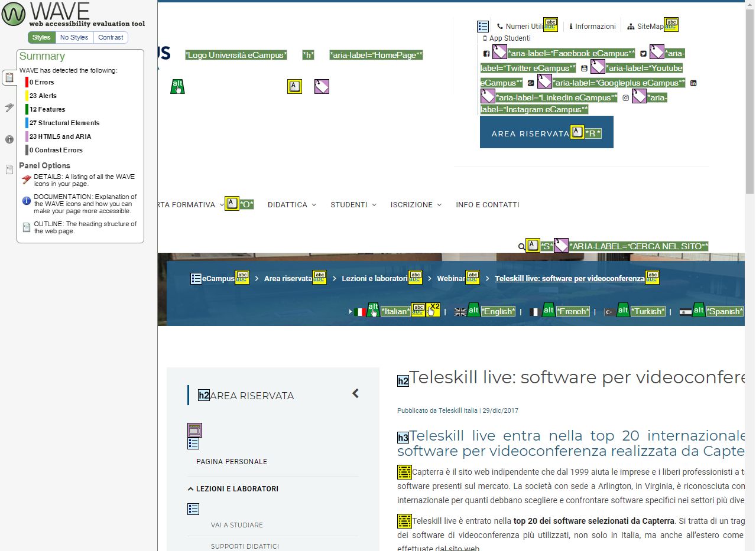Click the green alt icon next to Italian flag
Viewport: 756px width, 551px height.
pos(373,310)
